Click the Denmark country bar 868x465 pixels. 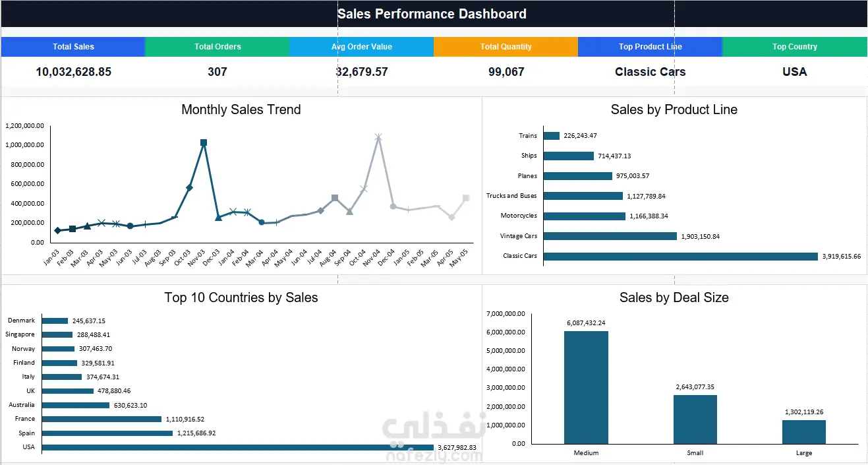click(55, 321)
